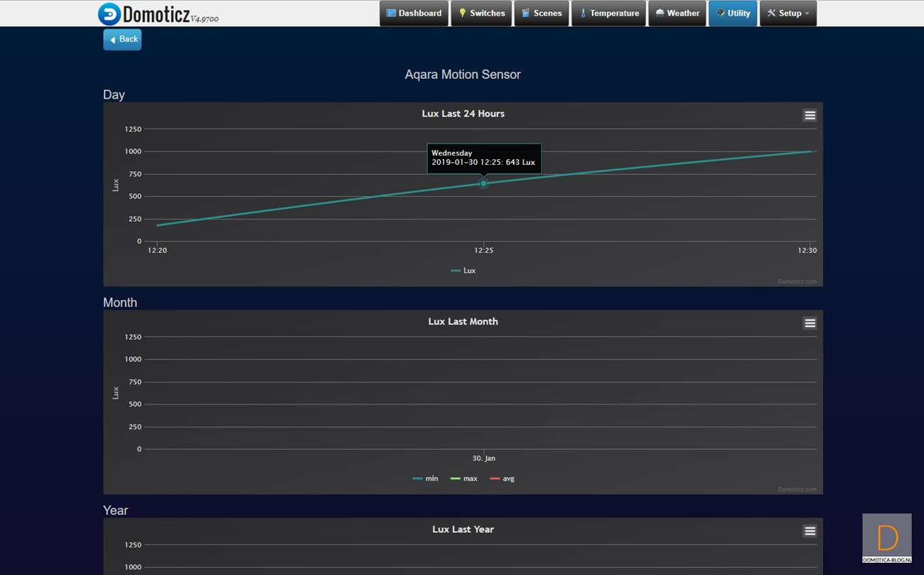
Task: Toggle the min series in month legend
Action: pos(426,479)
